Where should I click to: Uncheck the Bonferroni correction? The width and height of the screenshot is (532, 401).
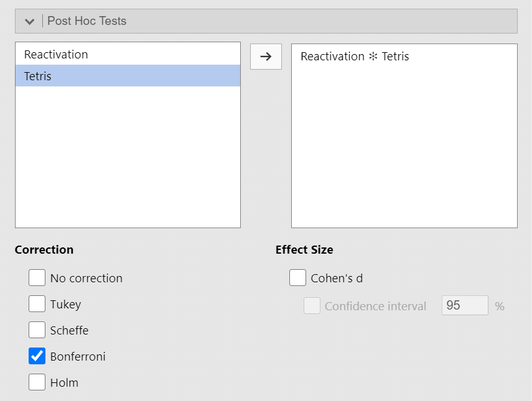pyautogui.click(x=37, y=356)
